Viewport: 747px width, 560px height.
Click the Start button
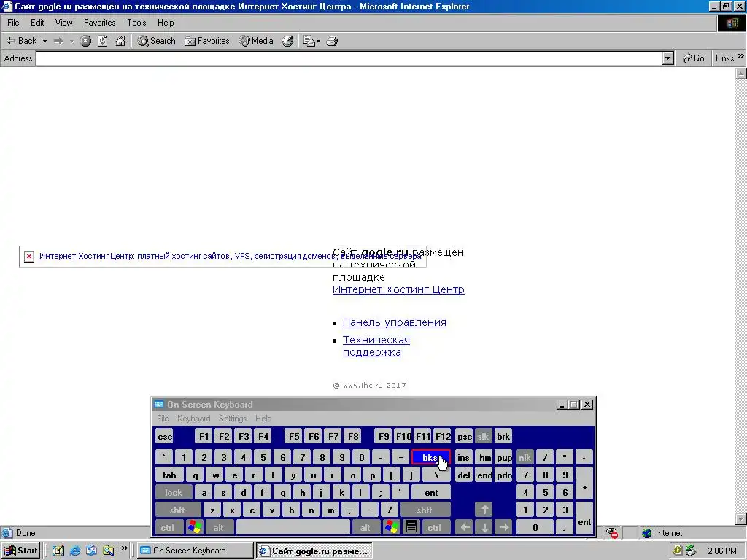click(20, 551)
